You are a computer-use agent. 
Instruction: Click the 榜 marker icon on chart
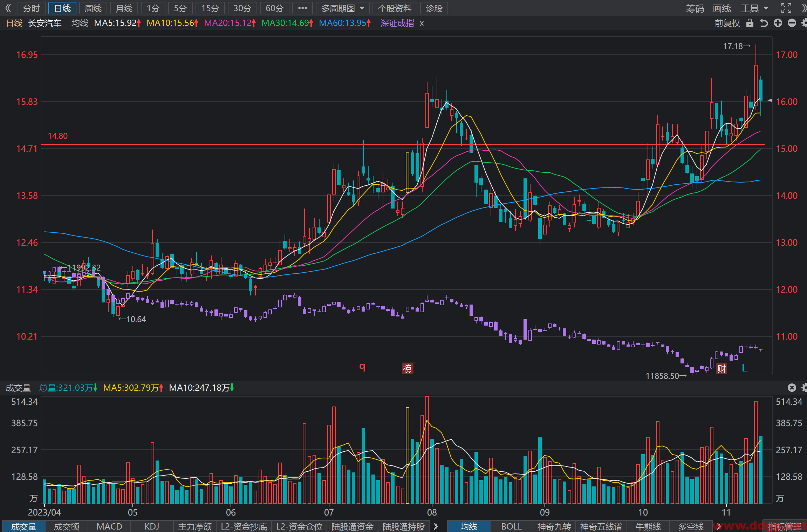click(408, 369)
